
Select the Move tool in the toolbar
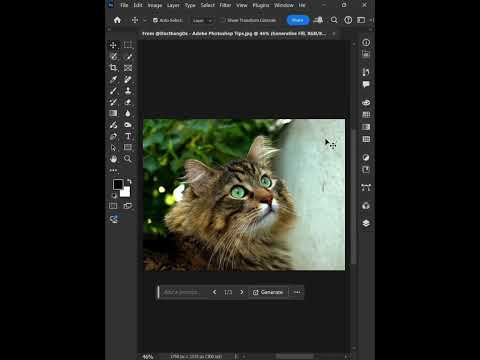pyautogui.click(x=113, y=45)
